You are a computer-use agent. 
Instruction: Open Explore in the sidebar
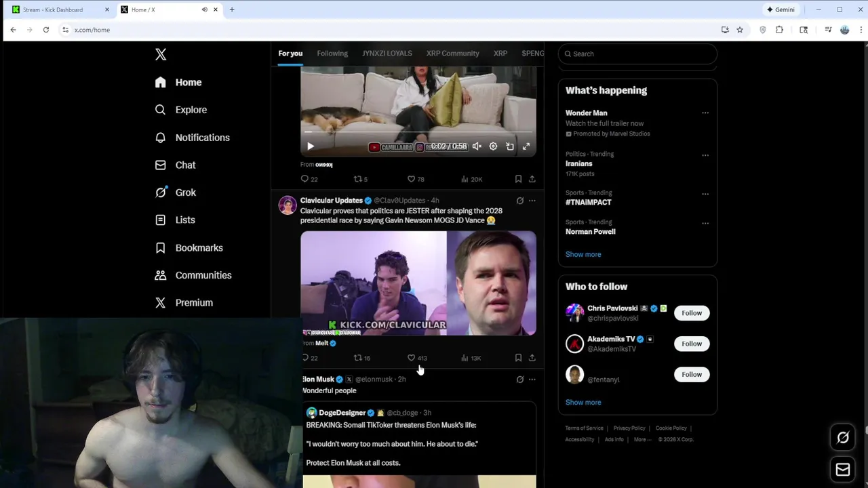click(x=180, y=110)
